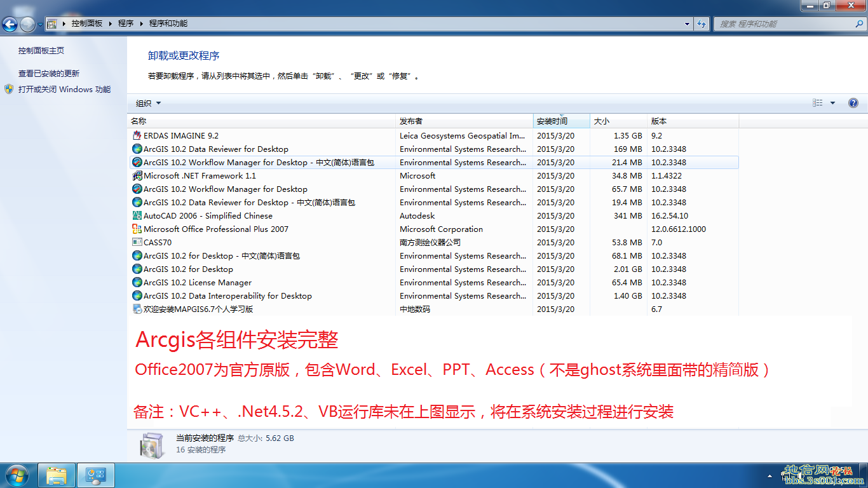
Task: Click the size value 341 MB
Action: [x=628, y=215]
